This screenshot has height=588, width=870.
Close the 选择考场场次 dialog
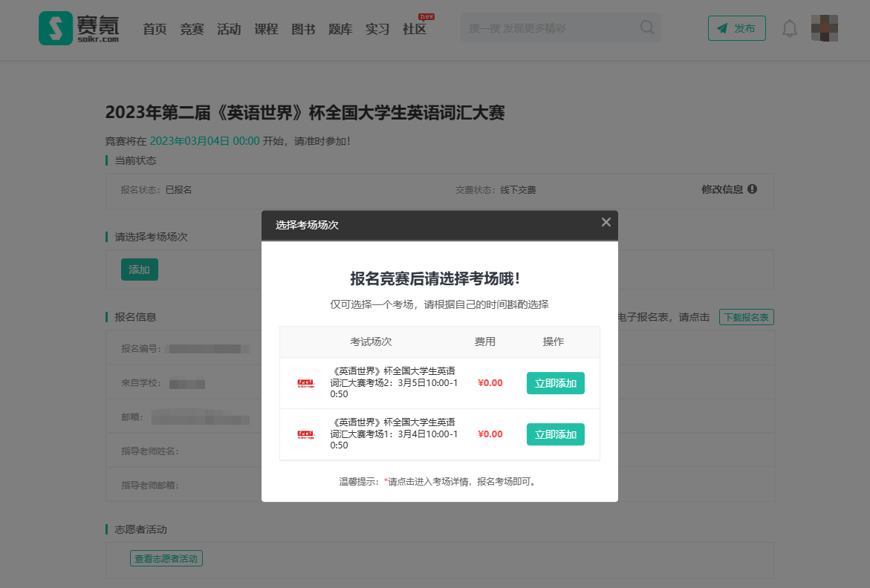coord(606,222)
